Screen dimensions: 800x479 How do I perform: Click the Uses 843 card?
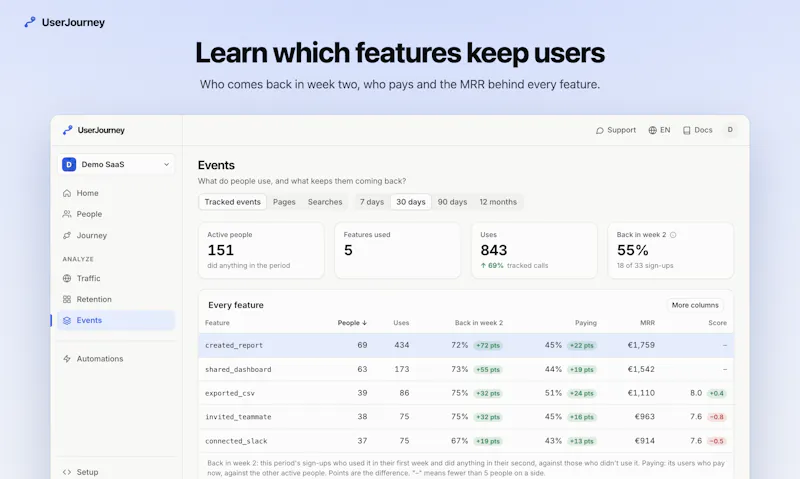534,250
